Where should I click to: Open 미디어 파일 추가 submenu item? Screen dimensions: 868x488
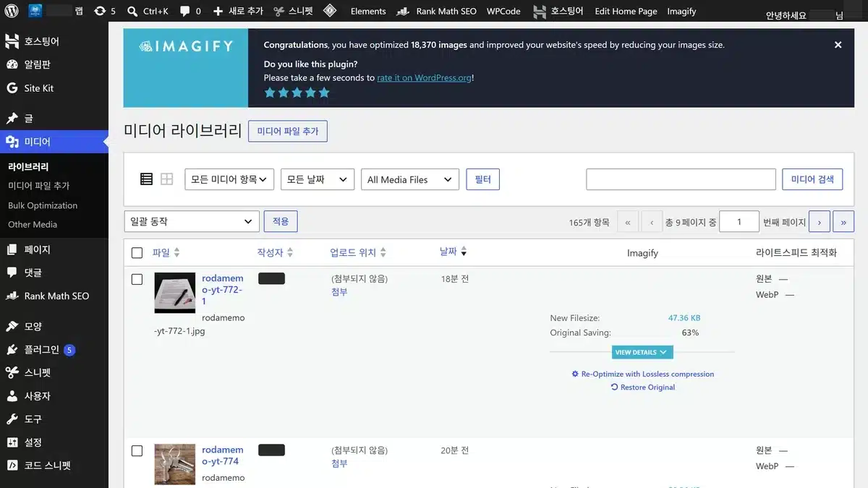39,186
